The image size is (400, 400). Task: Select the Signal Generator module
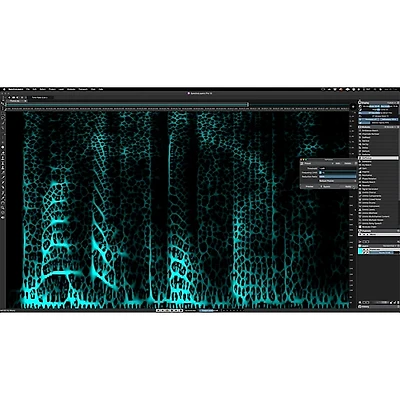coord(379,189)
